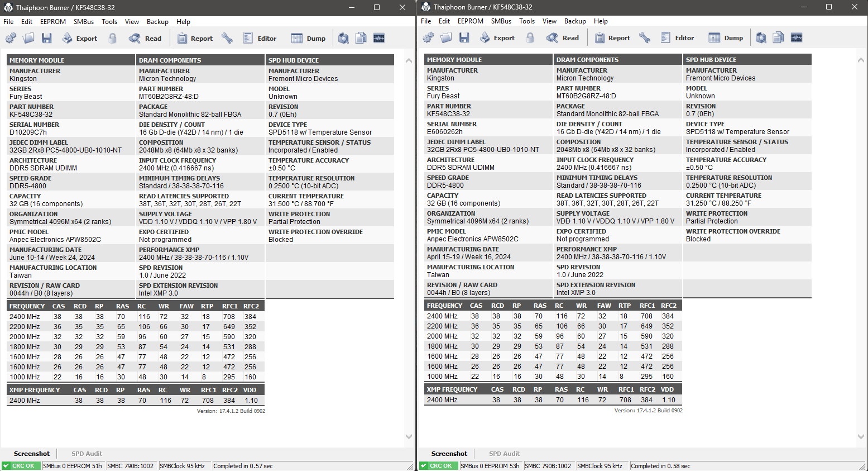Open View menu in EEPROM 51h window
868x471 pixels.
click(x=132, y=22)
